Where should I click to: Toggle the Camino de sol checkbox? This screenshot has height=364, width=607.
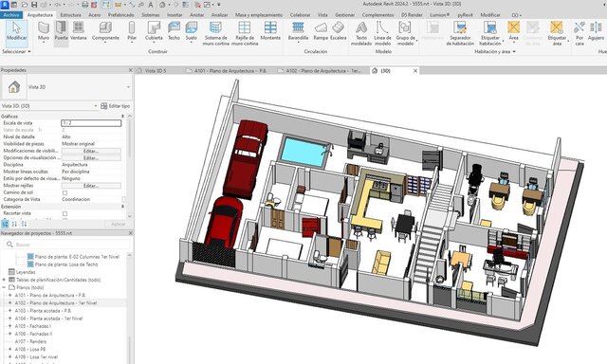point(64,192)
